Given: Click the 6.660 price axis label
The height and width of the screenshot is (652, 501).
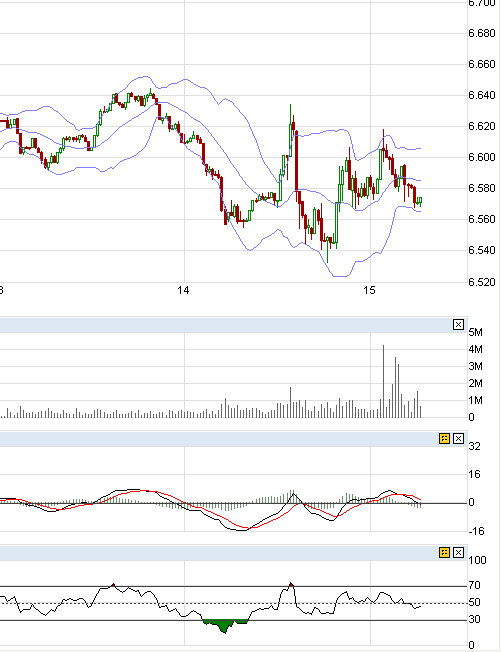Looking at the screenshot, I should pyautogui.click(x=482, y=64).
